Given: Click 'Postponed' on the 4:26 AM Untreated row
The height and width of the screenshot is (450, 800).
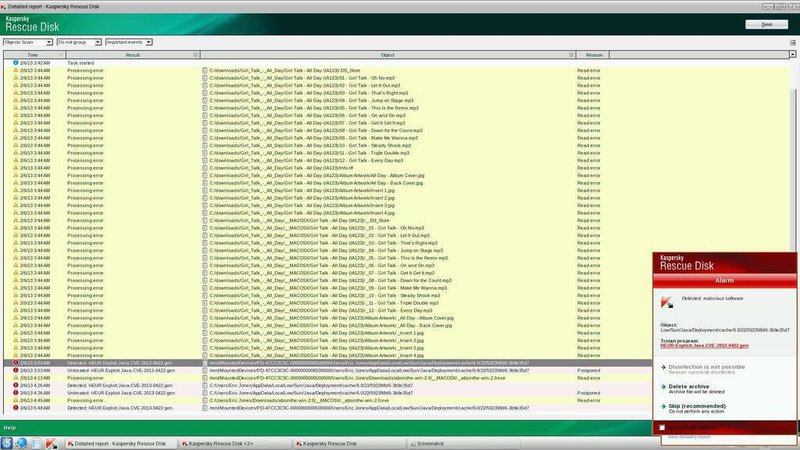Looking at the screenshot, I should (x=588, y=393).
